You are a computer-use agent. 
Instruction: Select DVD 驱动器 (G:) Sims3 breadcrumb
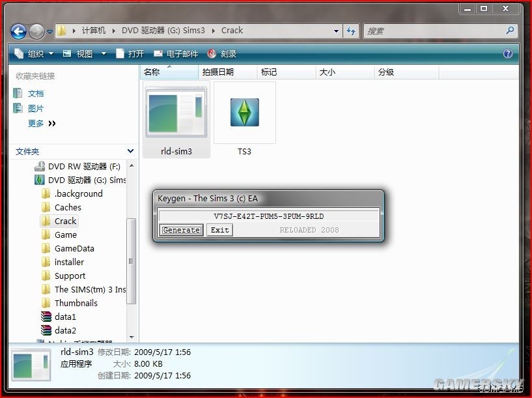point(163,31)
